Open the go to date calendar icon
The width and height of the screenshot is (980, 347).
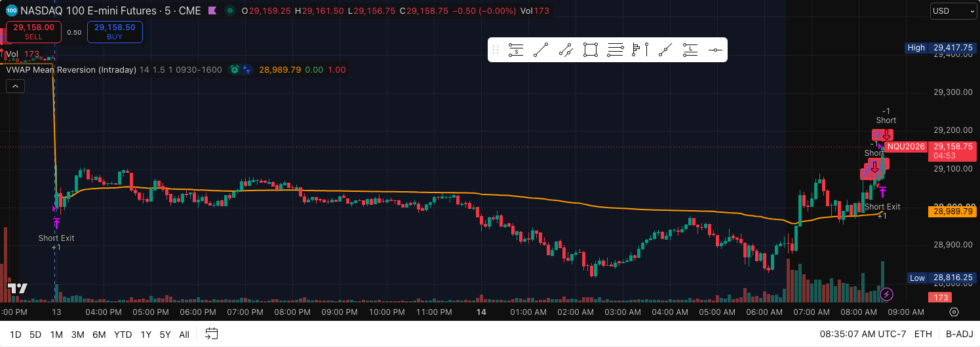point(211,334)
